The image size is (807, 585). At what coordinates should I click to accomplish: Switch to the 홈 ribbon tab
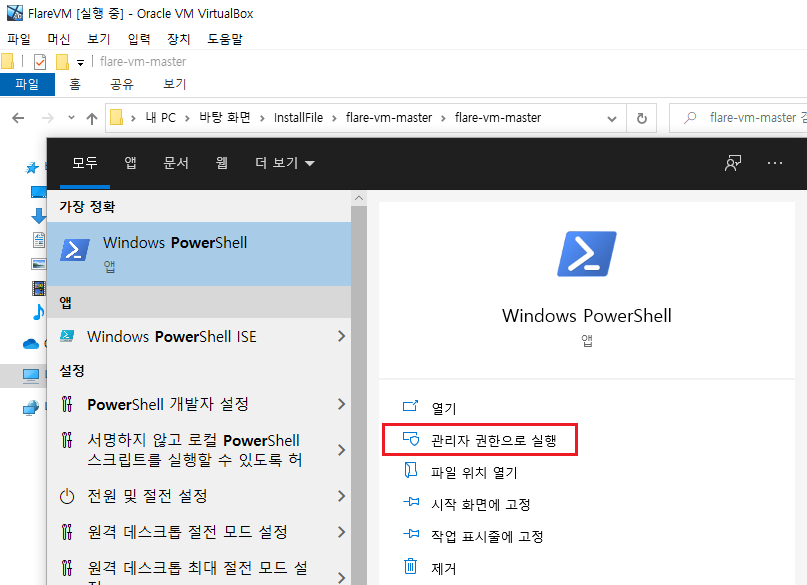[x=75, y=84]
